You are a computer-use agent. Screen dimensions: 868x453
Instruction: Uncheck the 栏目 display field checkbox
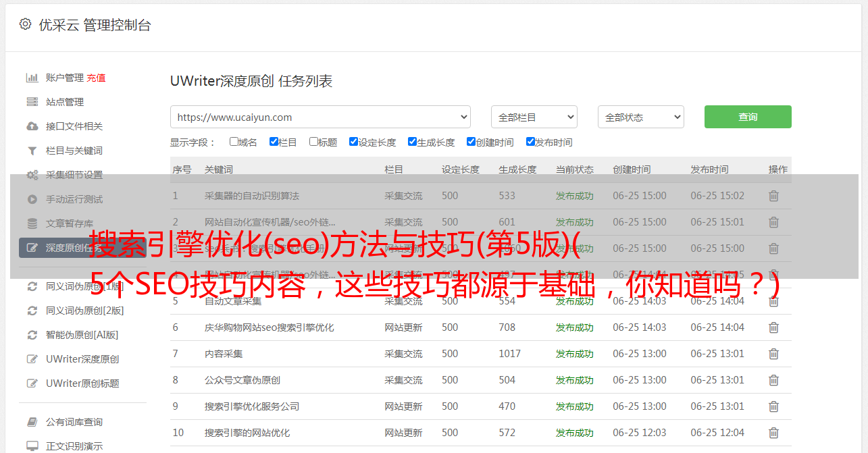click(274, 142)
